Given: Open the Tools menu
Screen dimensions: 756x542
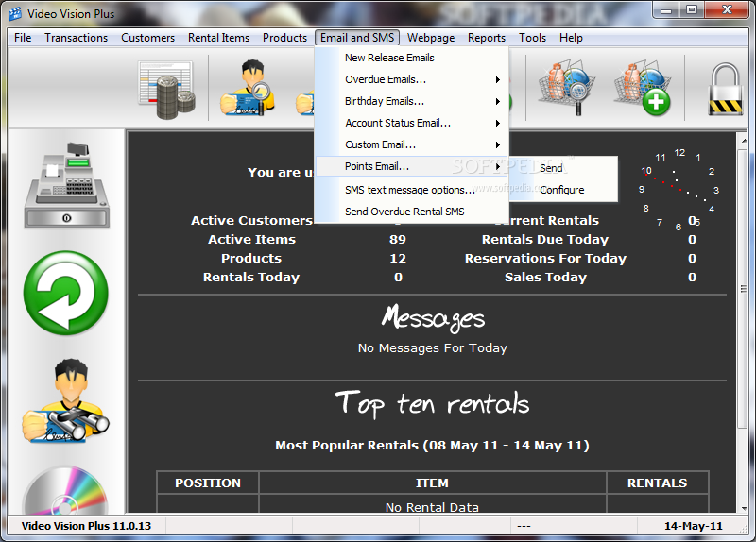Looking at the screenshot, I should point(532,38).
